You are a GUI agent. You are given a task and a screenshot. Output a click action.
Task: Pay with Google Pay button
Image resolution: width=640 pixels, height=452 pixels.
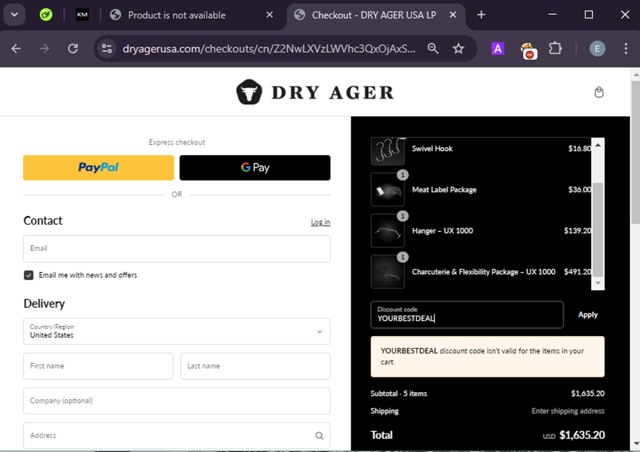(255, 167)
